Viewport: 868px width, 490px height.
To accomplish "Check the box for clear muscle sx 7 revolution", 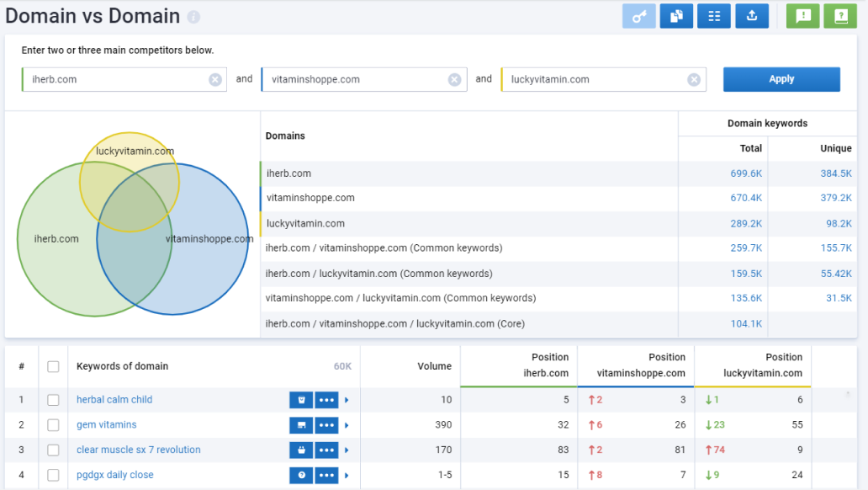I will 53,450.
